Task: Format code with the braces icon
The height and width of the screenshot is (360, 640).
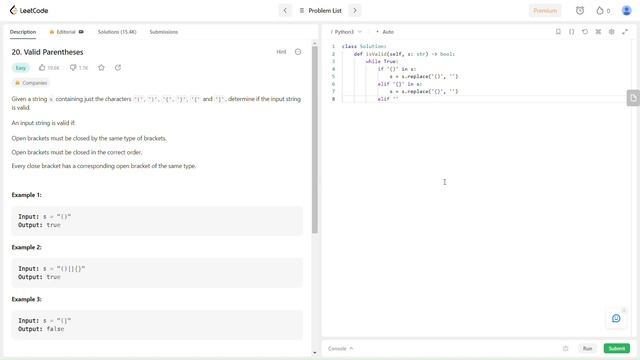Action: [571, 32]
